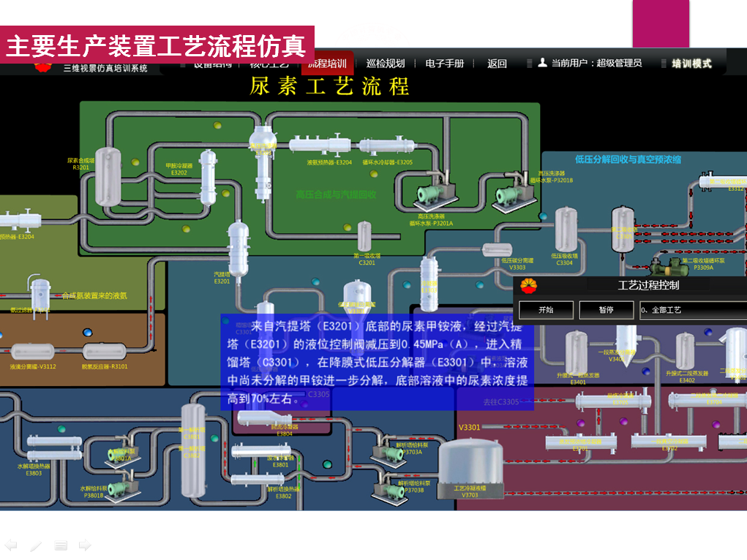Click the pump P3201A
Viewport: 747px width, 560px height.
[435, 193]
